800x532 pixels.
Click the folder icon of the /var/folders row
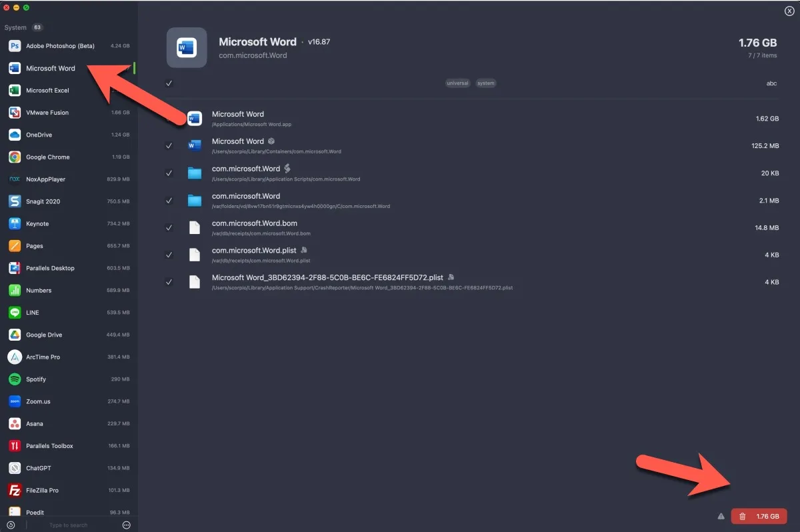click(195, 201)
